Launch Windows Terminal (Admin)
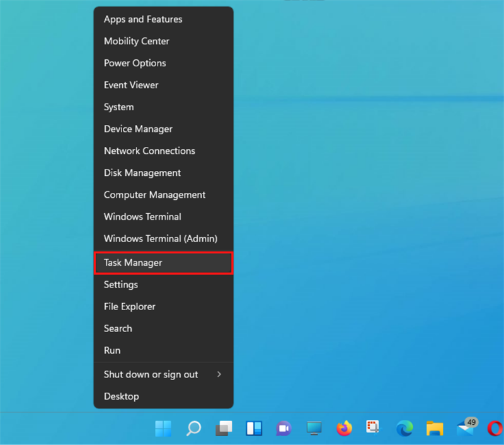The image size is (504, 445). (x=163, y=239)
